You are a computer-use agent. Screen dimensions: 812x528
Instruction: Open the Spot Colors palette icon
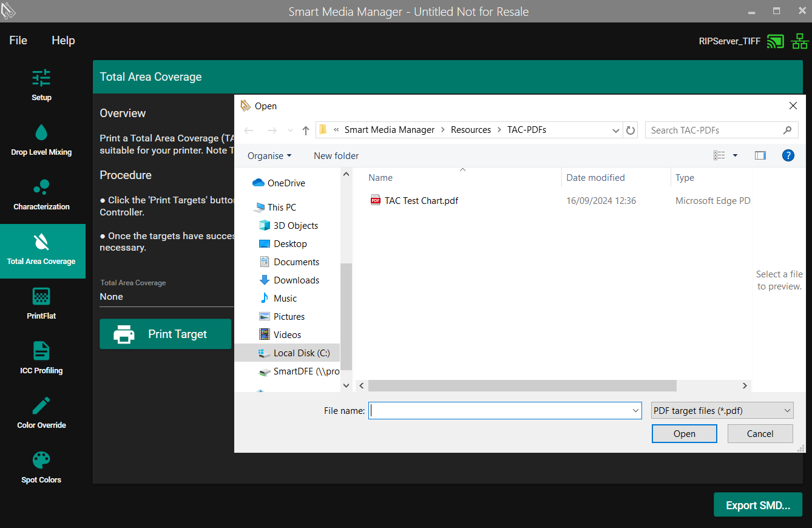click(41, 460)
